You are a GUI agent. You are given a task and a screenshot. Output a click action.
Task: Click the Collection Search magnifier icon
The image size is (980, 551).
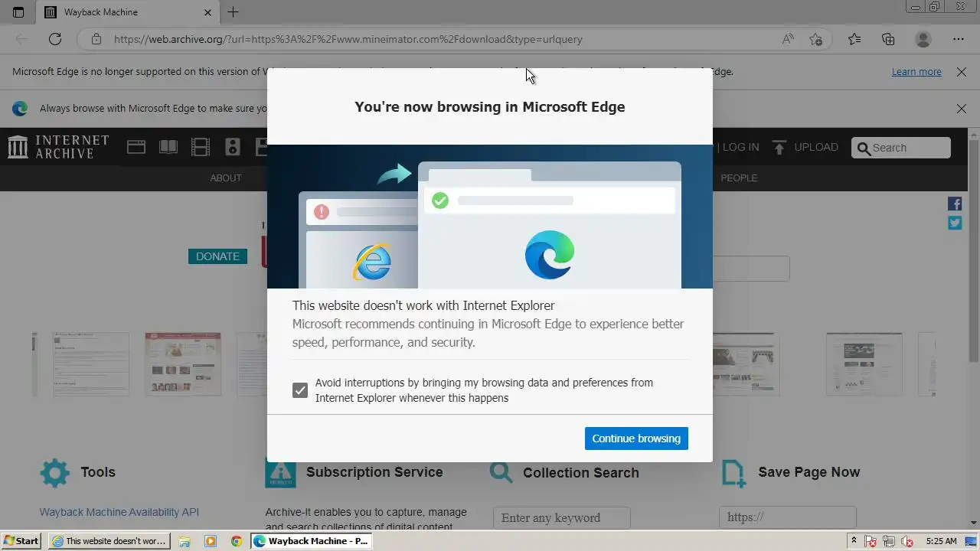point(501,472)
